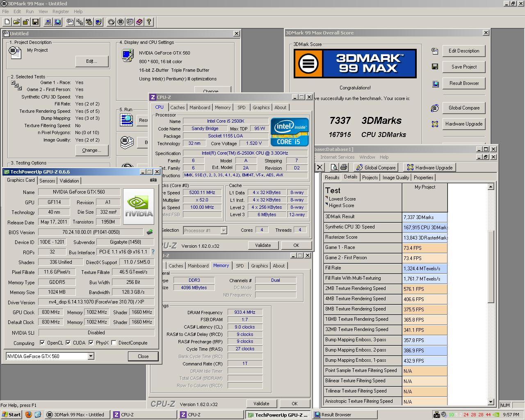Click the system info computer toolbar icon

point(48,22)
